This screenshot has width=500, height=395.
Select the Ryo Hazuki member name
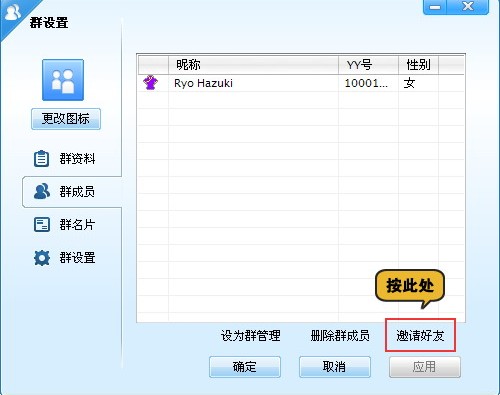coord(203,83)
